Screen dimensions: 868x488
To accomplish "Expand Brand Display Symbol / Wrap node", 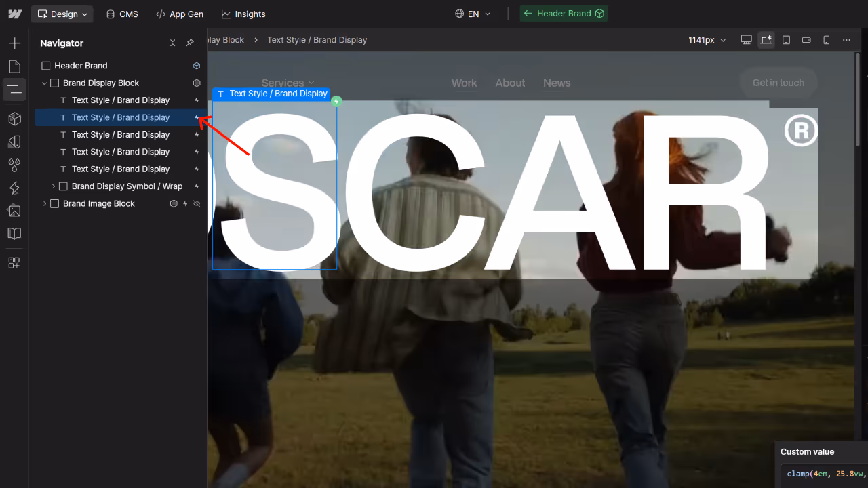I will click(x=54, y=186).
